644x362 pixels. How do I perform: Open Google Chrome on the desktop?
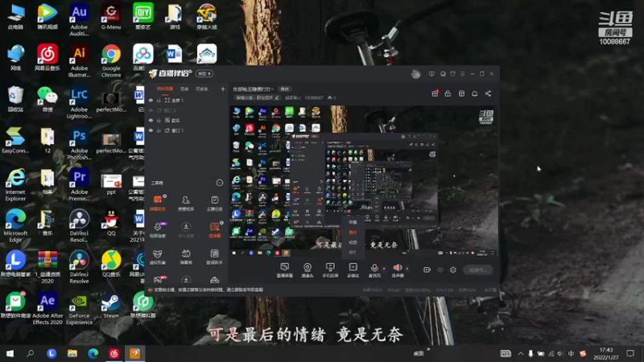(x=111, y=61)
